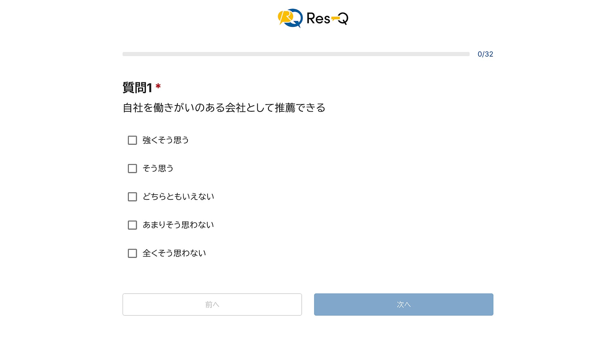Click the Res-Q speech bubble logo icon
Image resolution: width=616 pixels, height=364 pixels.
(x=290, y=18)
